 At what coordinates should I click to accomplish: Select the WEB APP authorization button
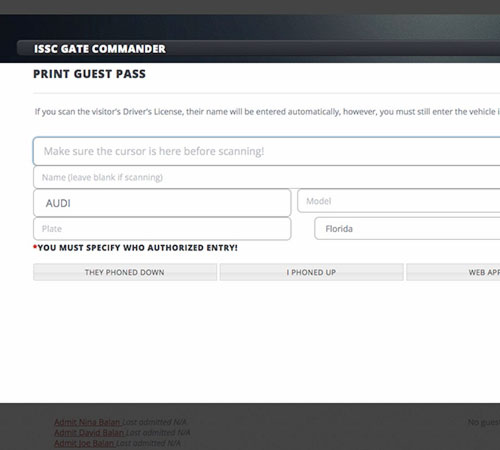pos(453,272)
